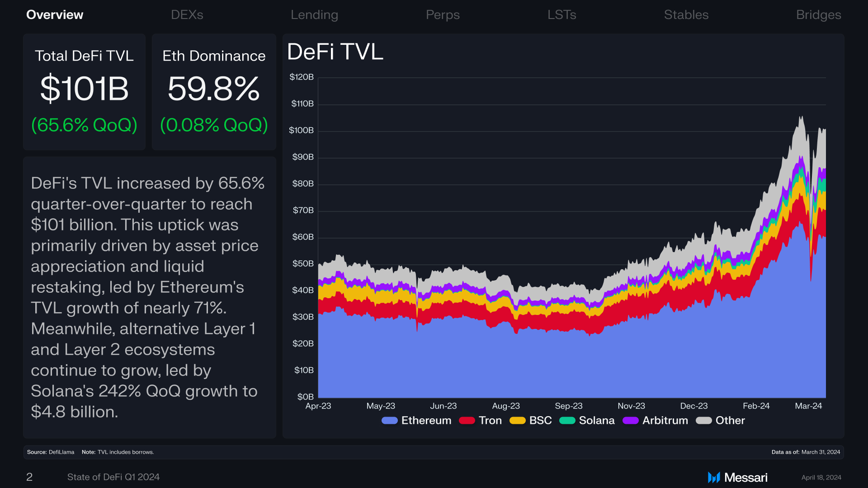Click the 59.8% Eth Dominance value
Viewport: 868px width, 488px height.
click(x=214, y=89)
